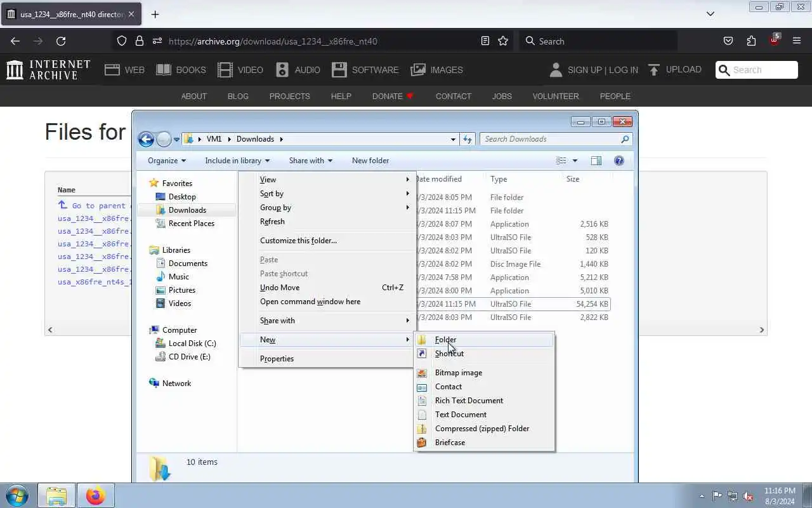Click SIGN UP | LOG IN link
Viewport: 812px width, 508px height.
(594, 70)
